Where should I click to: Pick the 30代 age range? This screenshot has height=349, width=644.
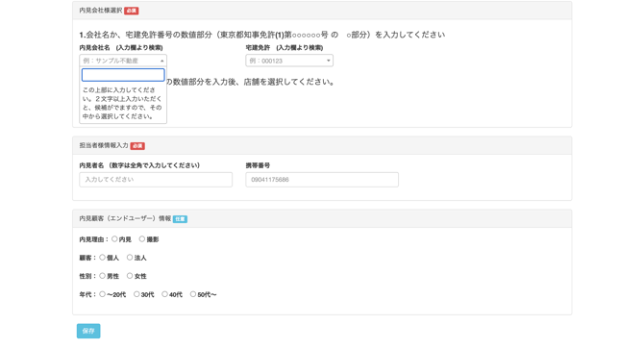(x=136, y=294)
